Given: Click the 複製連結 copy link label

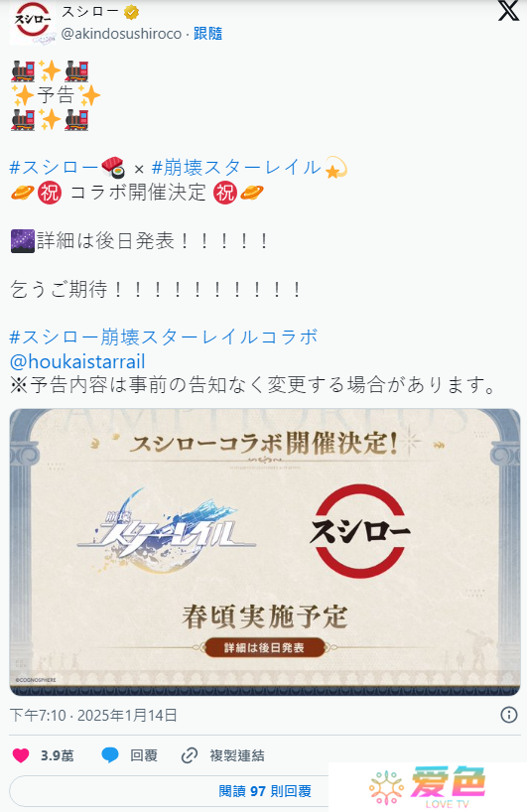Looking at the screenshot, I should (x=237, y=755).
